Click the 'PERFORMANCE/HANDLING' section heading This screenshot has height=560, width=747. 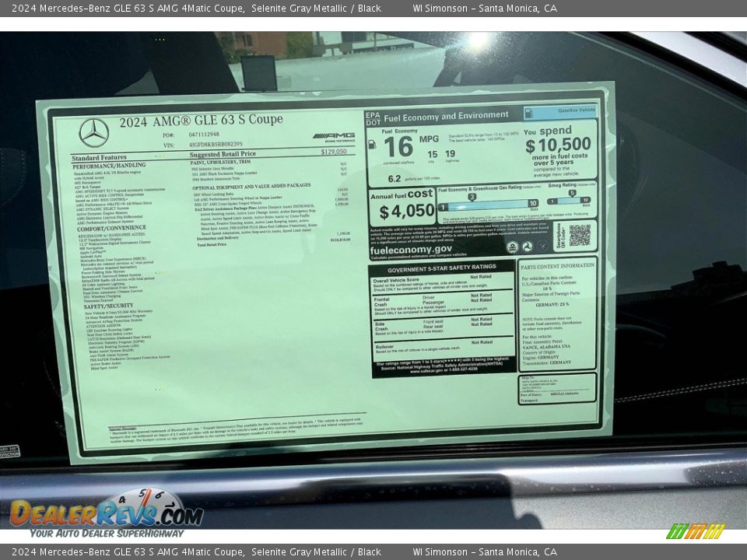coord(109,166)
